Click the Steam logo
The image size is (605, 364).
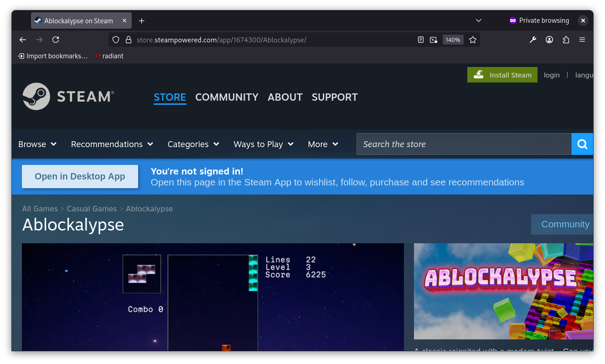pyautogui.click(x=68, y=96)
